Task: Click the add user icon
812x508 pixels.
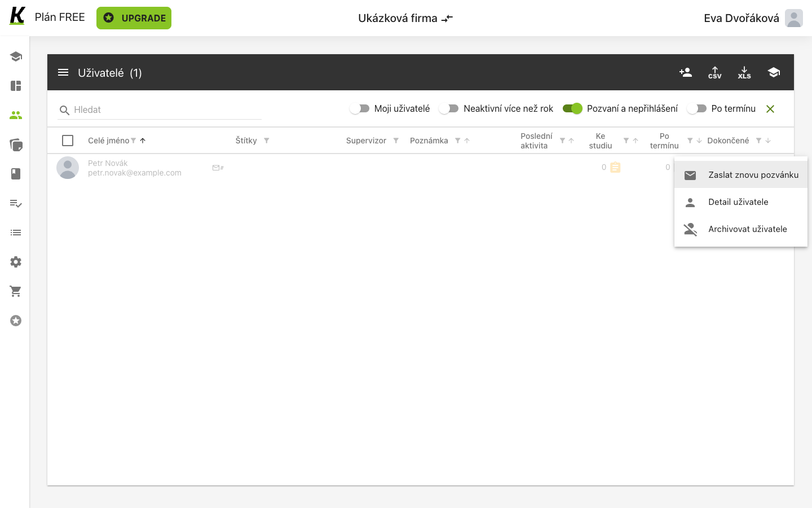Action: (686, 72)
